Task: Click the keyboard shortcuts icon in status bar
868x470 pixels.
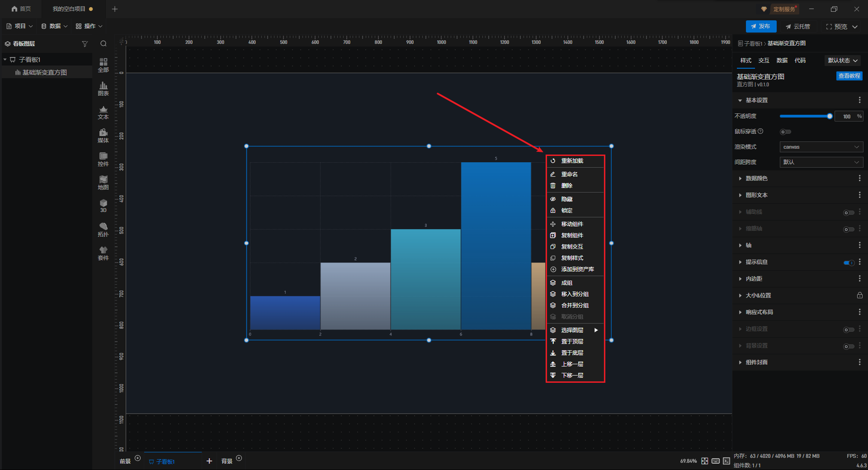Action: (x=716, y=461)
